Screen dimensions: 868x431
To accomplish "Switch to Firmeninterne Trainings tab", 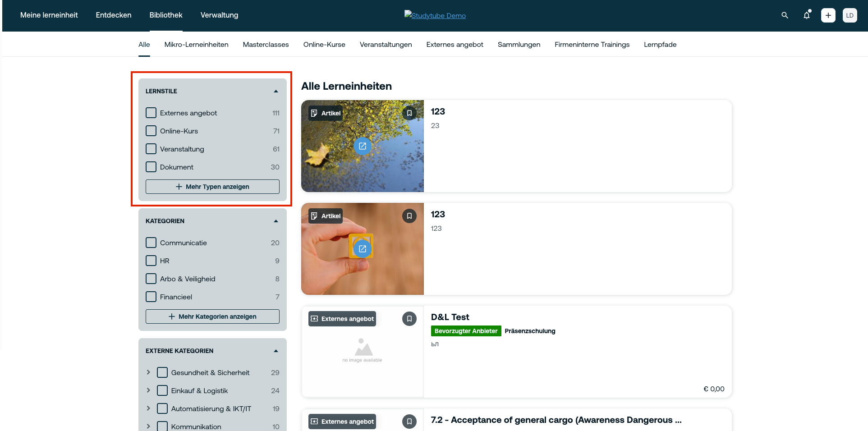I will (592, 45).
